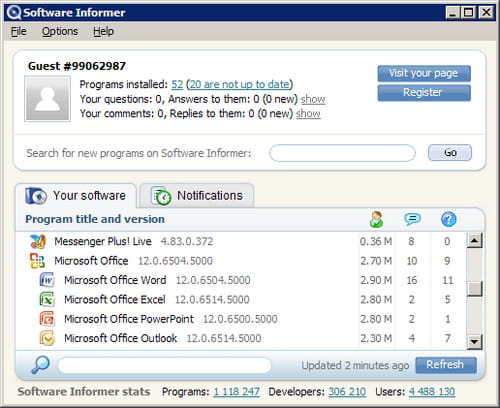Image resolution: width=500 pixels, height=408 pixels.
Task: Click the guest profile avatar picture
Action: point(47,99)
